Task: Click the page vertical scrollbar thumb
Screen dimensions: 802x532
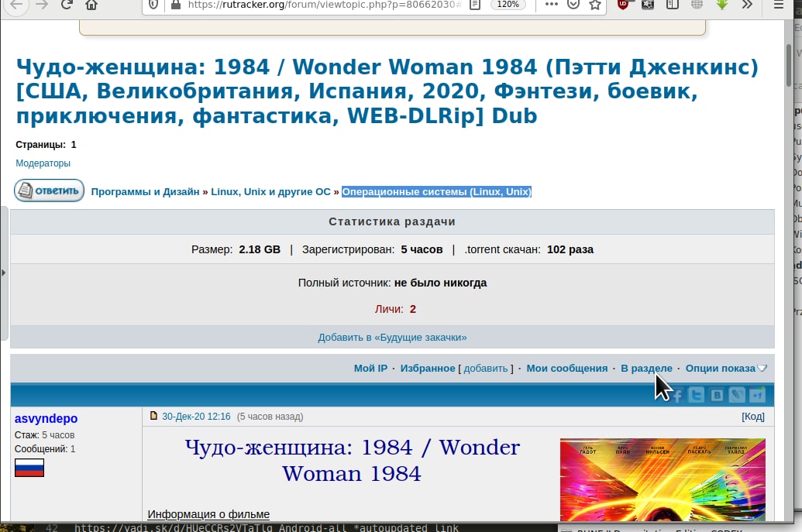Action: (790, 65)
